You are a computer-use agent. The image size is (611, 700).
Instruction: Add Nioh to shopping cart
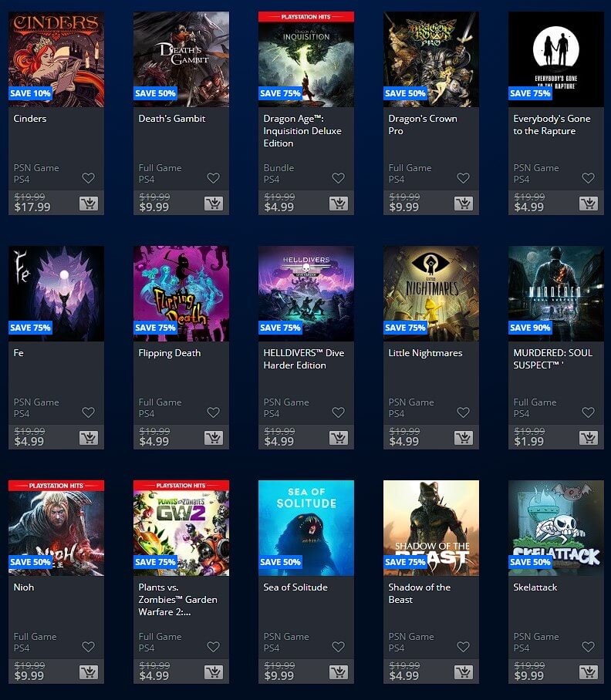point(89,672)
